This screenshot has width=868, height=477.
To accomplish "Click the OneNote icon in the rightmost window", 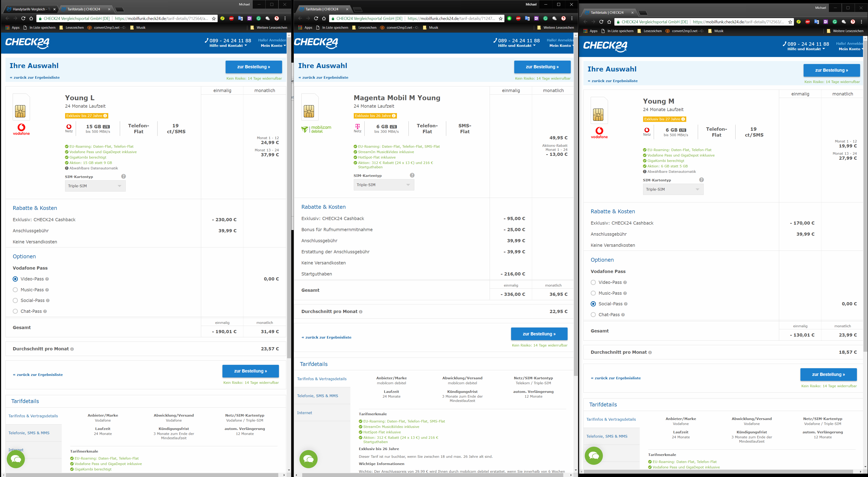I will click(x=826, y=22).
